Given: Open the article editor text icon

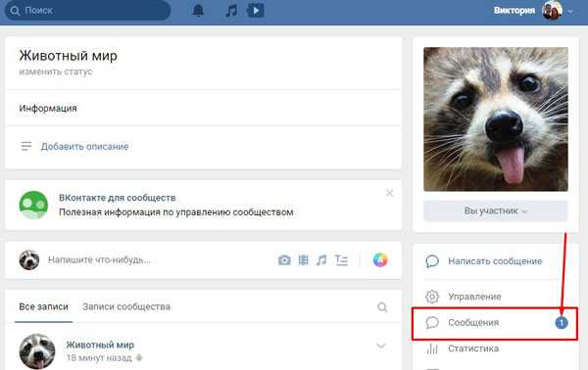Looking at the screenshot, I should click(x=341, y=260).
